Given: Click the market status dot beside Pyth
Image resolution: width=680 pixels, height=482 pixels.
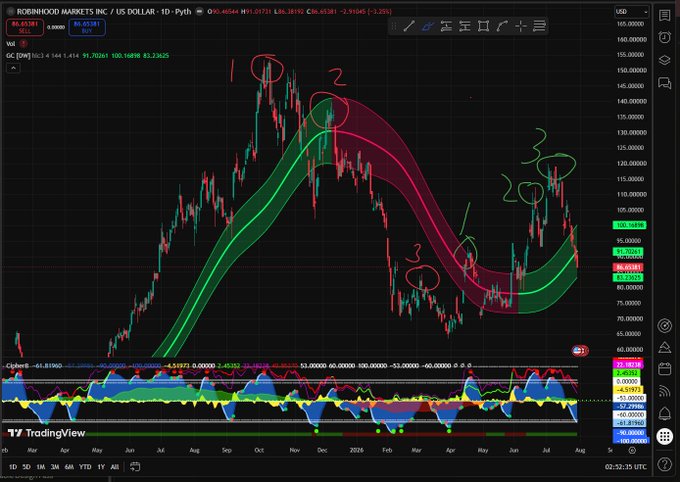Looking at the screenshot, I should tap(199, 12).
